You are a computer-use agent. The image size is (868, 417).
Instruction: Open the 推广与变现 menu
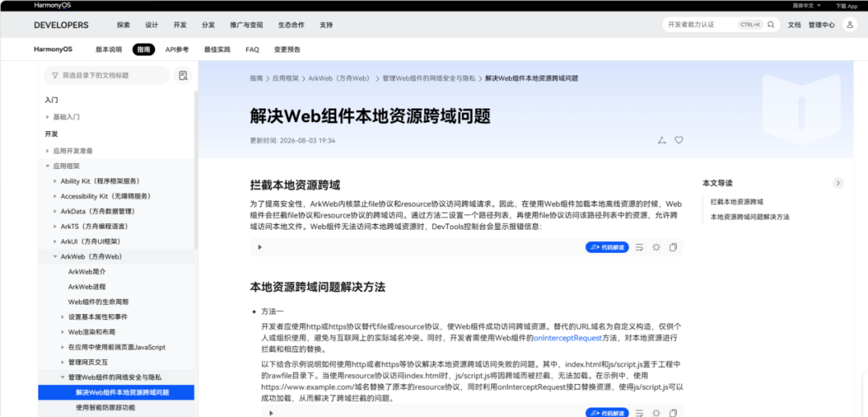tap(247, 25)
